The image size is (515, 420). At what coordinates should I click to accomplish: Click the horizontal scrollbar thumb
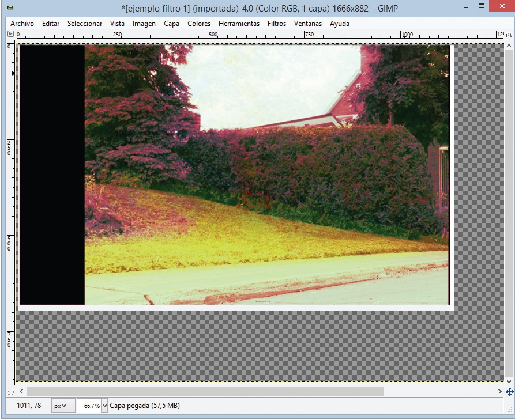pos(205,391)
